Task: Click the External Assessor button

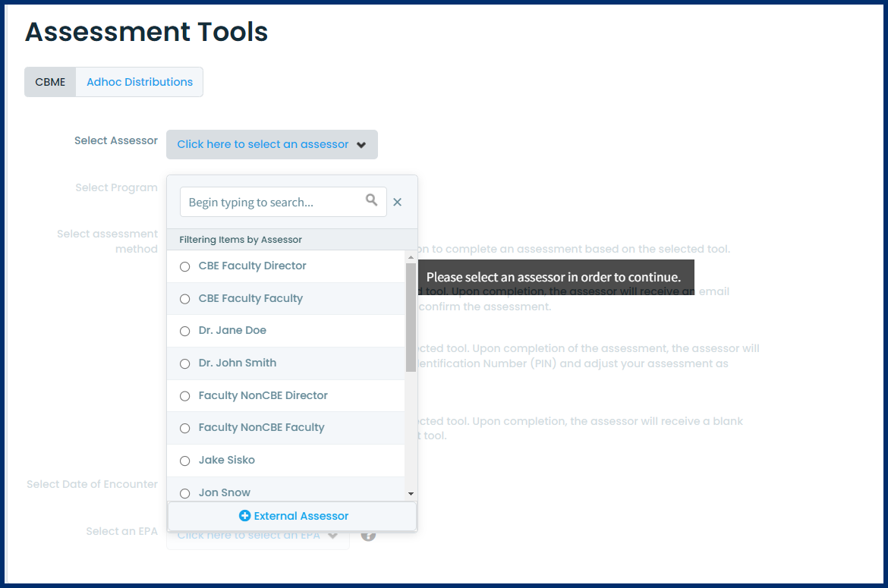Action: [293, 516]
